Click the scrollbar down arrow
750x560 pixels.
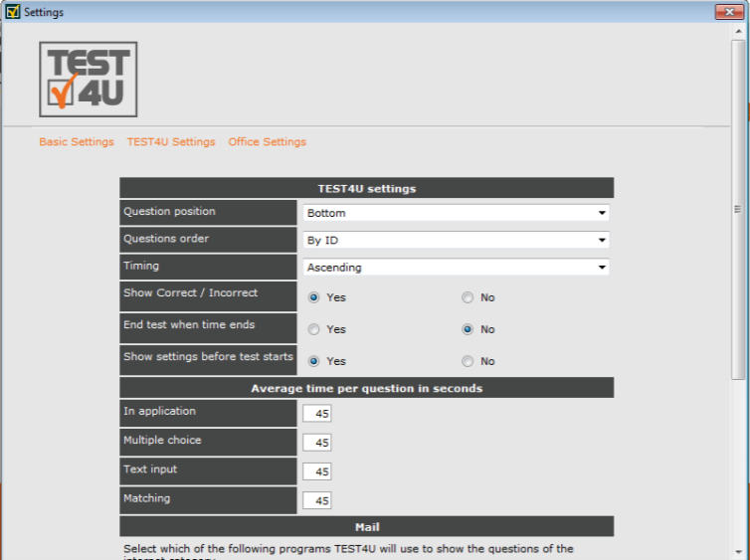point(738,552)
